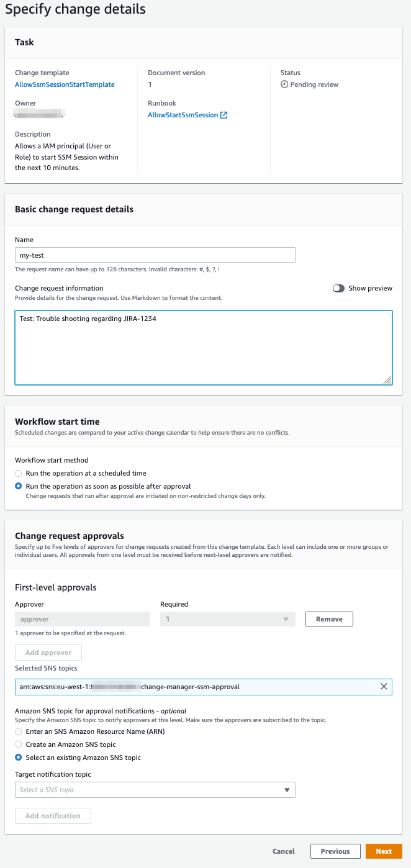The width and height of the screenshot is (411, 868).
Task: Go back using the Previous button
Action: pyautogui.click(x=335, y=851)
